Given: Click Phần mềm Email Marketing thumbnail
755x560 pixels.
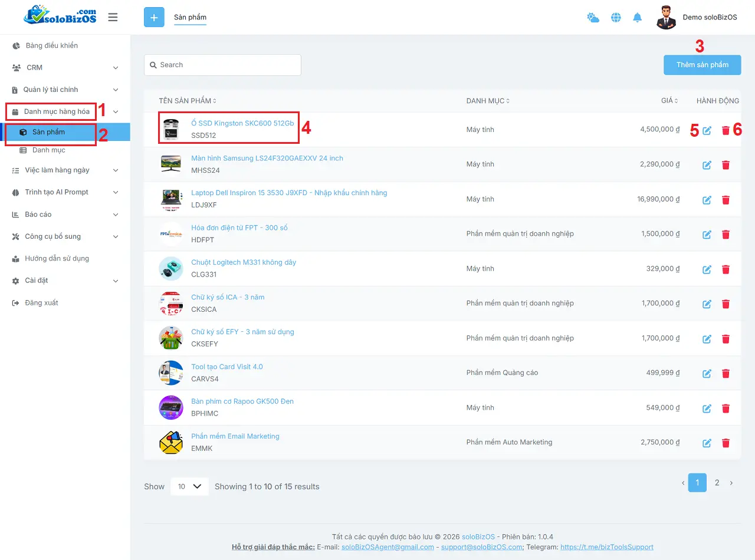Looking at the screenshot, I should click(x=171, y=443).
